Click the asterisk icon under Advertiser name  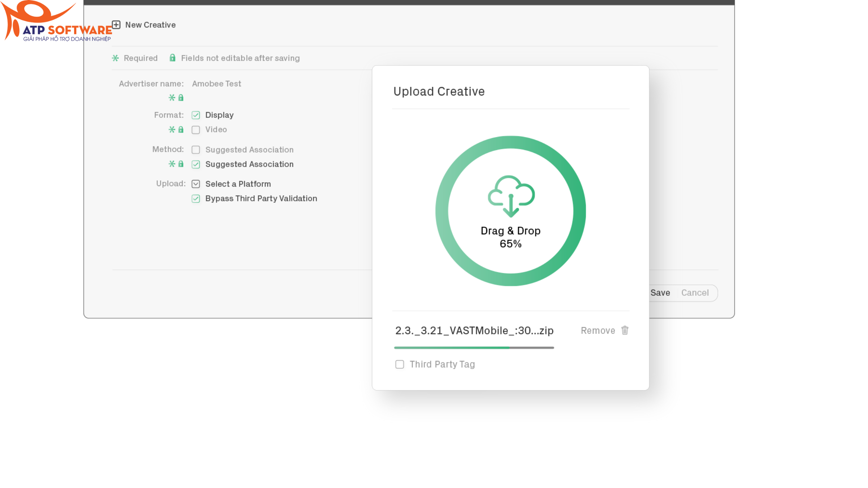172,98
